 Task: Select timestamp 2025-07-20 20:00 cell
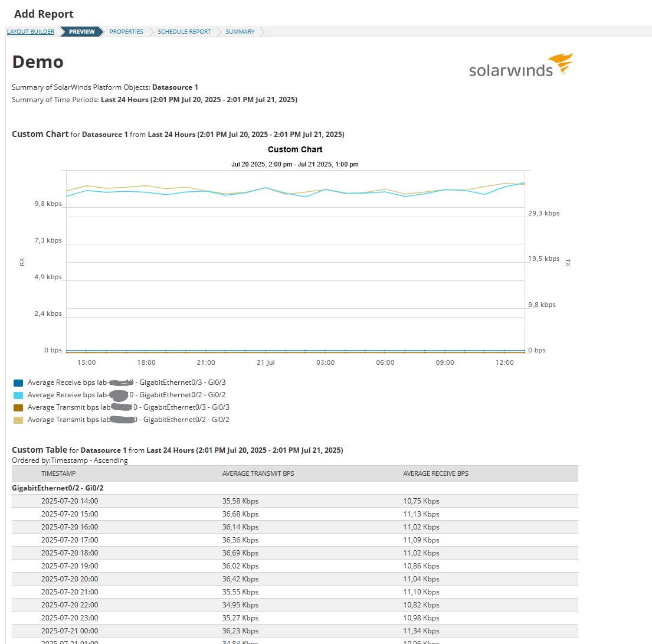(70, 578)
